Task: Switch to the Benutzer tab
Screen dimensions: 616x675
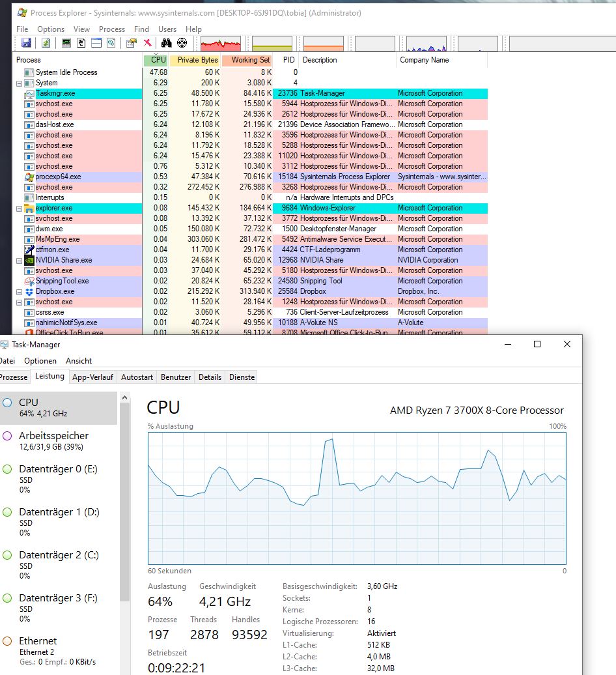Action: (x=176, y=377)
